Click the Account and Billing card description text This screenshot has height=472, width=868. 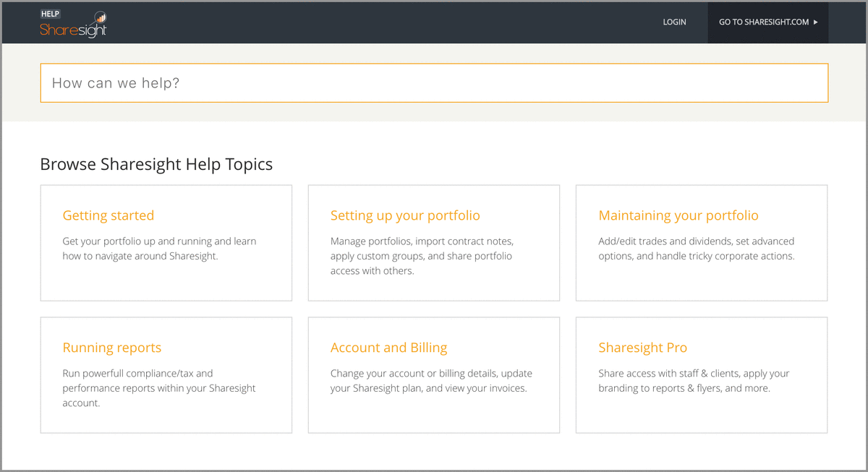pyautogui.click(x=432, y=380)
